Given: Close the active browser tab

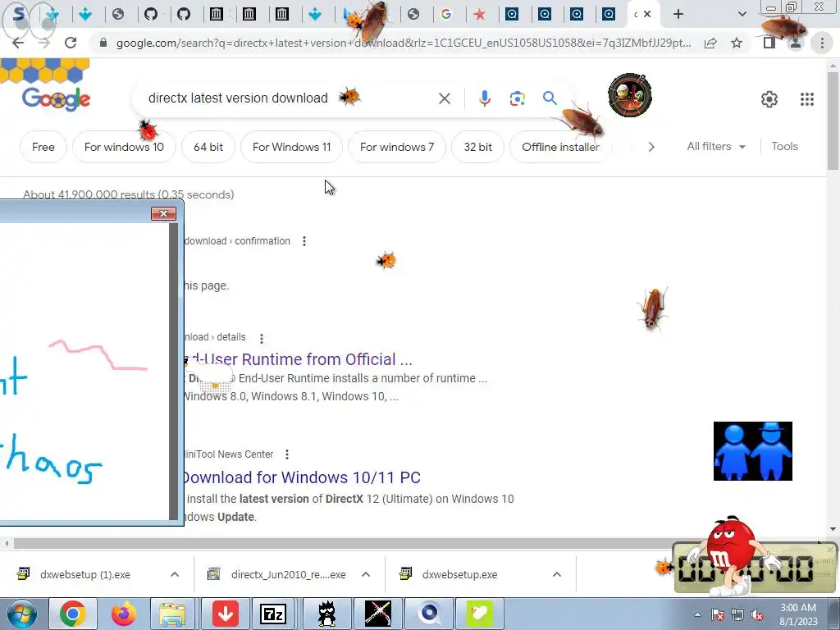Looking at the screenshot, I should [647, 15].
